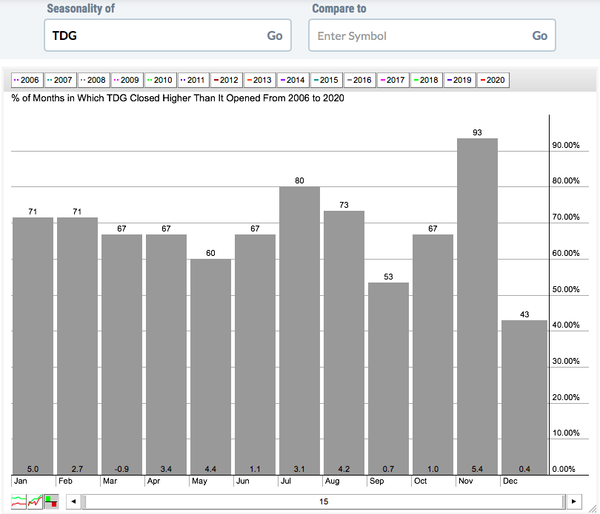Toggle the 2016 year legend button

tap(363, 79)
